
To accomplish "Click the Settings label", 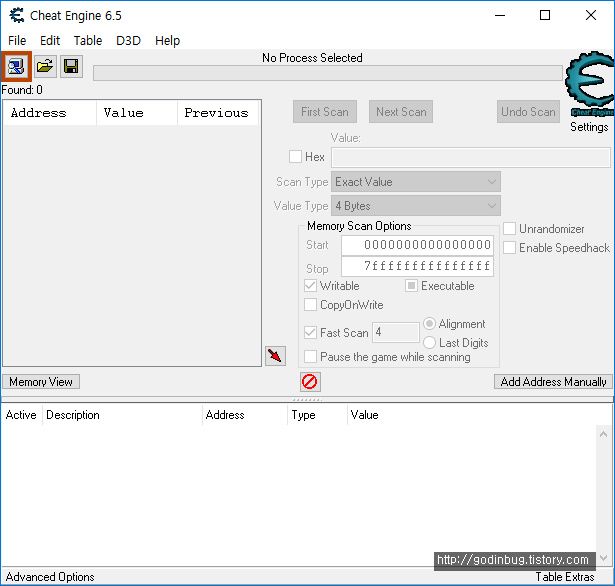I will pos(589,127).
